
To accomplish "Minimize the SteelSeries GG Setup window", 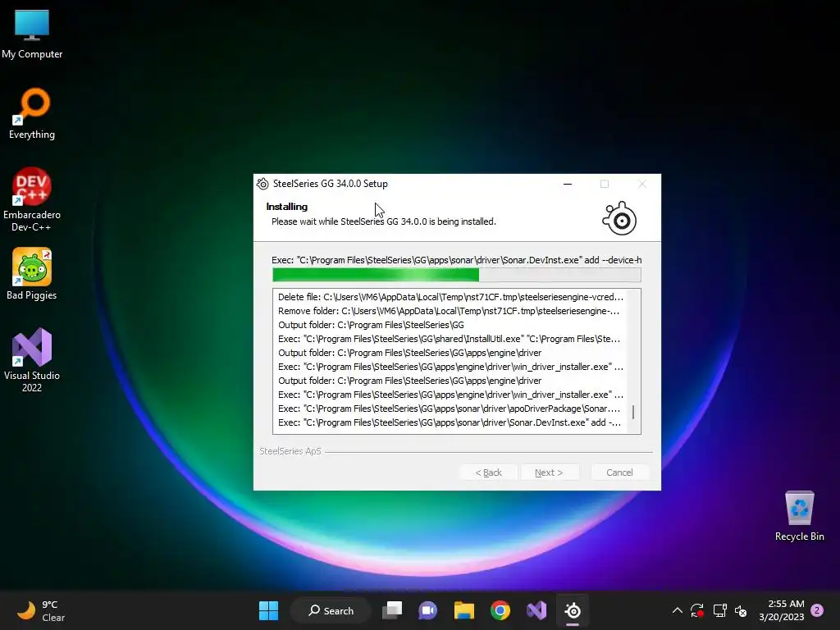I will pyautogui.click(x=568, y=184).
